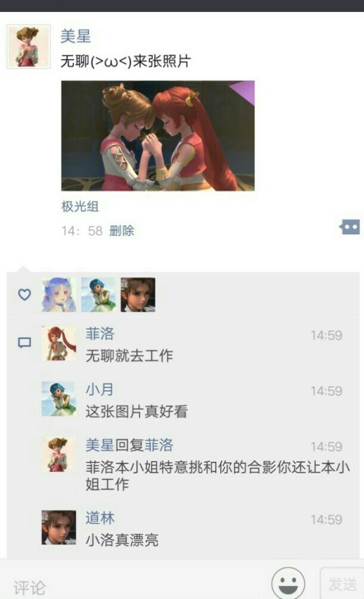Open the brown-haired boy liker's avatar
This screenshot has width=364, height=599.
[138, 294]
